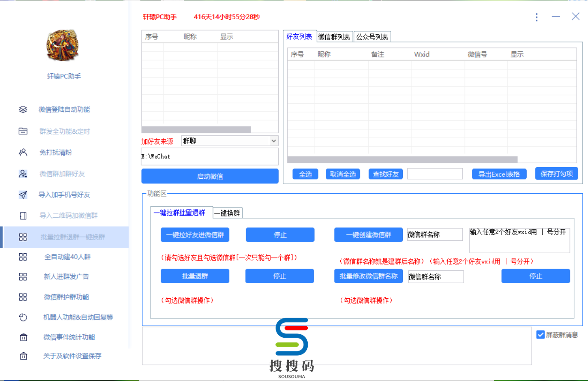Click the 微信号 column header
The image size is (588, 381).
477,54
